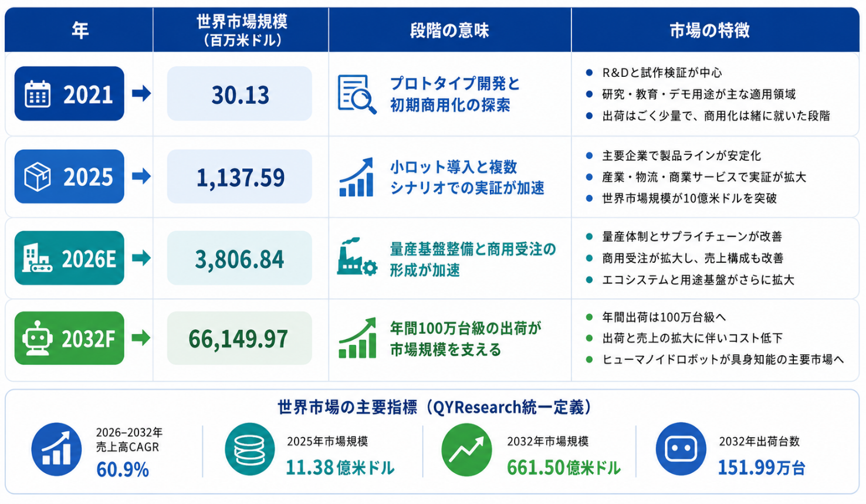Click the robot face icon beside 2032年出荷台数

click(681, 449)
